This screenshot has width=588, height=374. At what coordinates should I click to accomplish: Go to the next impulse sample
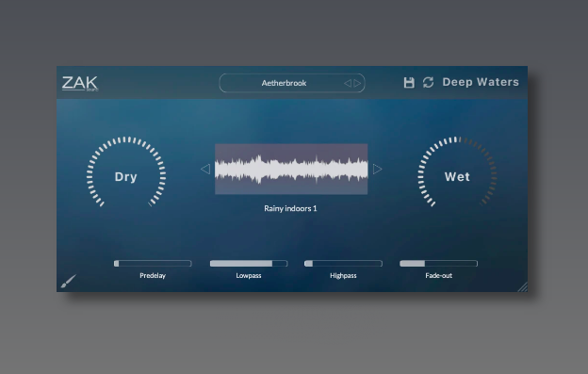click(x=377, y=169)
